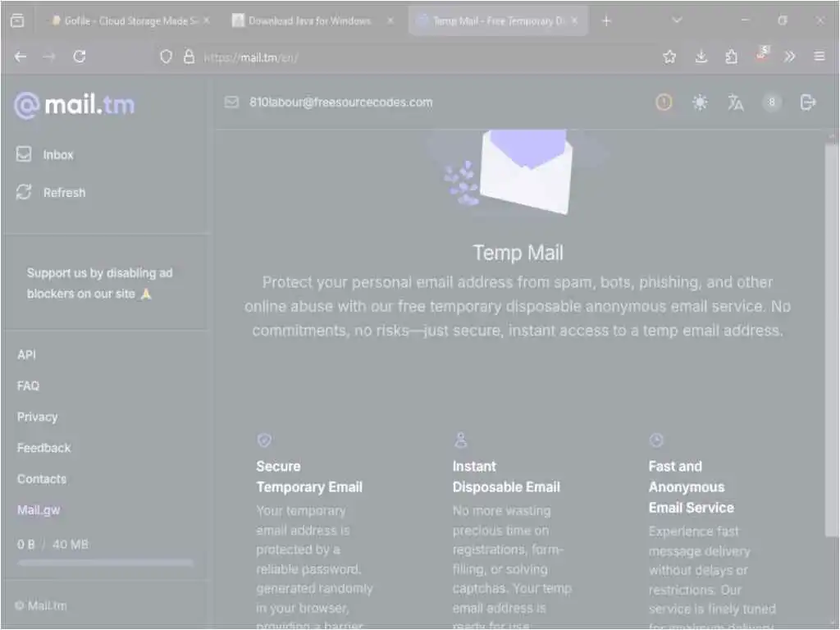The height and width of the screenshot is (630, 840).
Task: Copy the 810labour@freesourcecodes.com address
Action: 340,103
